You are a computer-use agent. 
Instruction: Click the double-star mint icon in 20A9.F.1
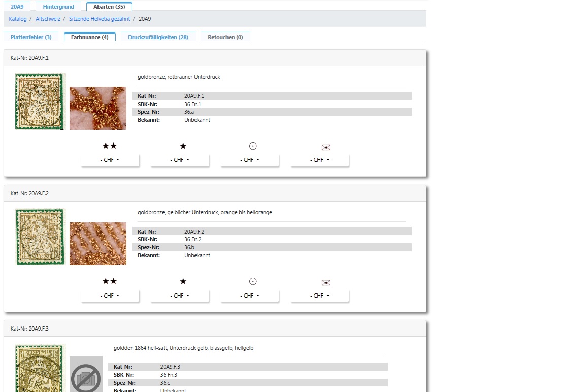pyautogui.click(x=110, y=146)
